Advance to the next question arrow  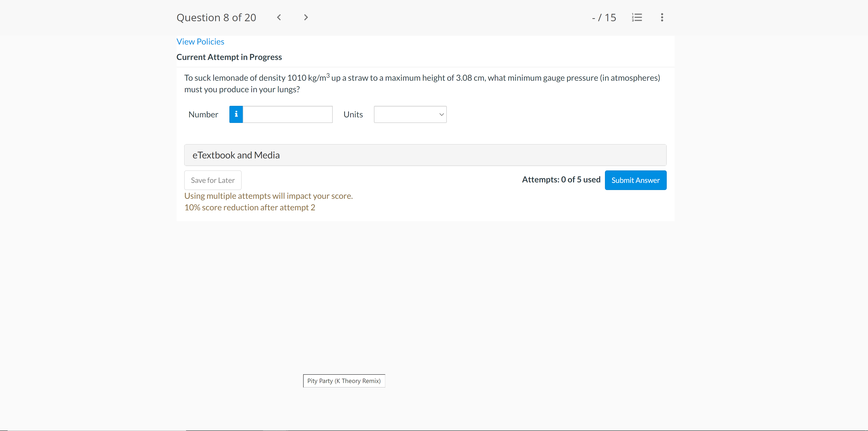[x=306, y=18]
